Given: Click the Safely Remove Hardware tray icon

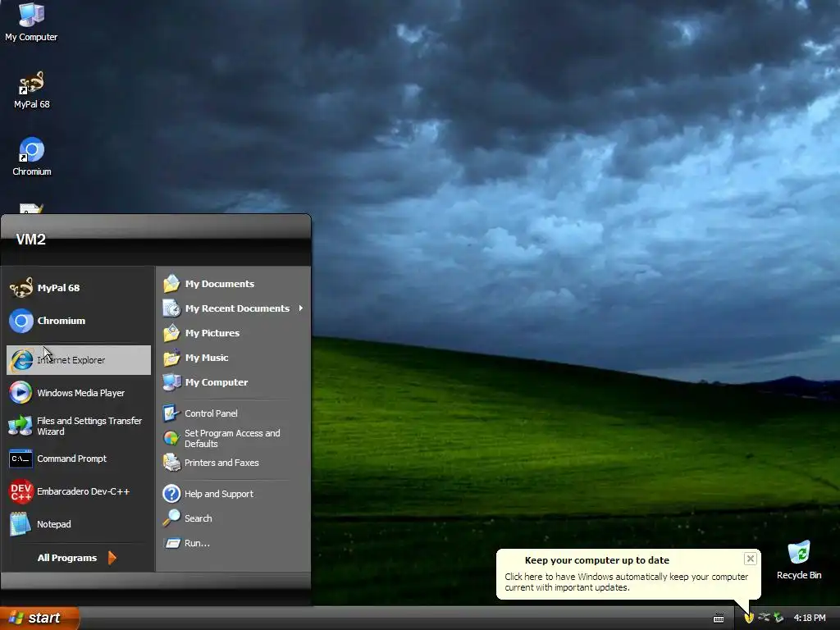Looking at the screenshot, I should coord(764,618).
